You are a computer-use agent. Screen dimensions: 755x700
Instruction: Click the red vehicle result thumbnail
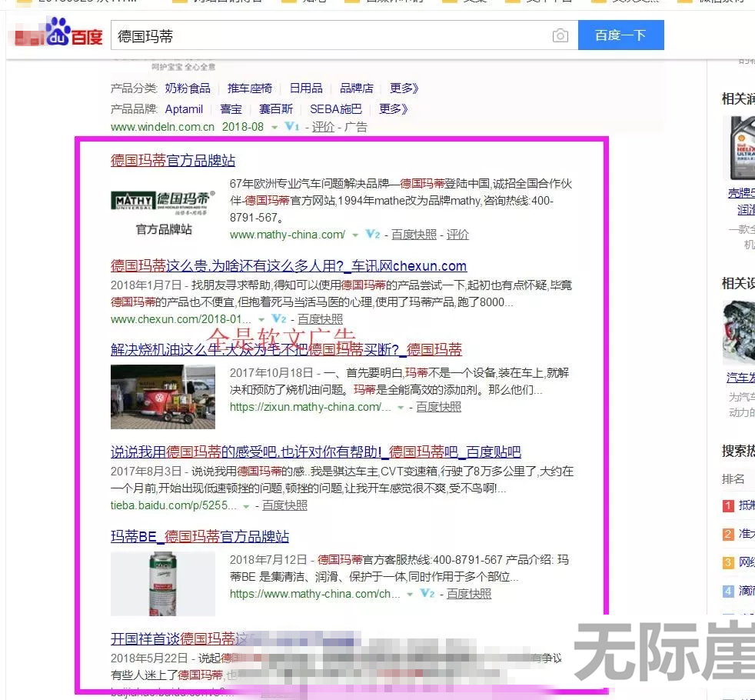coord(163,397)
